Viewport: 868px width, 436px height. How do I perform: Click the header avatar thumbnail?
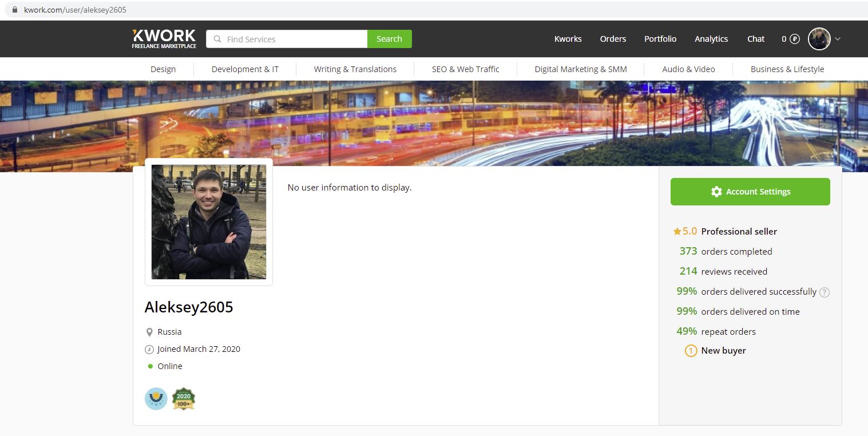point(819,39)
